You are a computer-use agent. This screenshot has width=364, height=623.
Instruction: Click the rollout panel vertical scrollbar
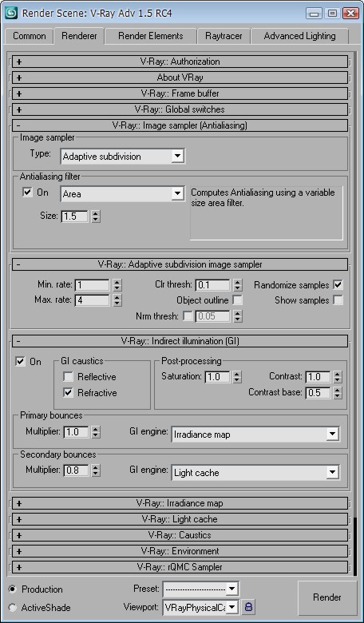pos(355,546)
